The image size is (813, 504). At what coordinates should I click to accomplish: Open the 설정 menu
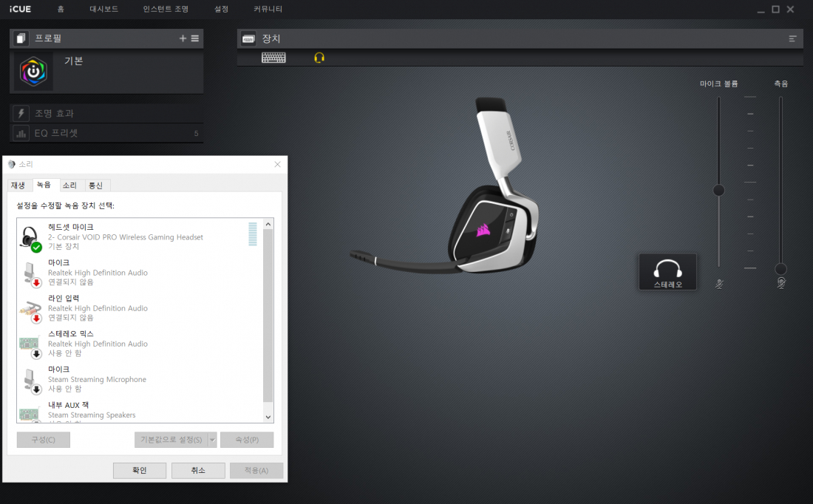click(x=222, y=10)
